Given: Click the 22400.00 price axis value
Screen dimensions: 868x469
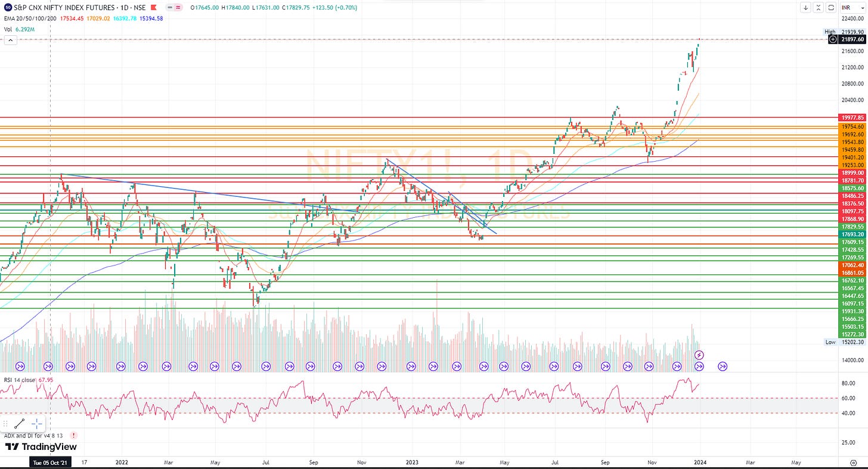Looking at the screenshot, I should (x=852, y=18).
